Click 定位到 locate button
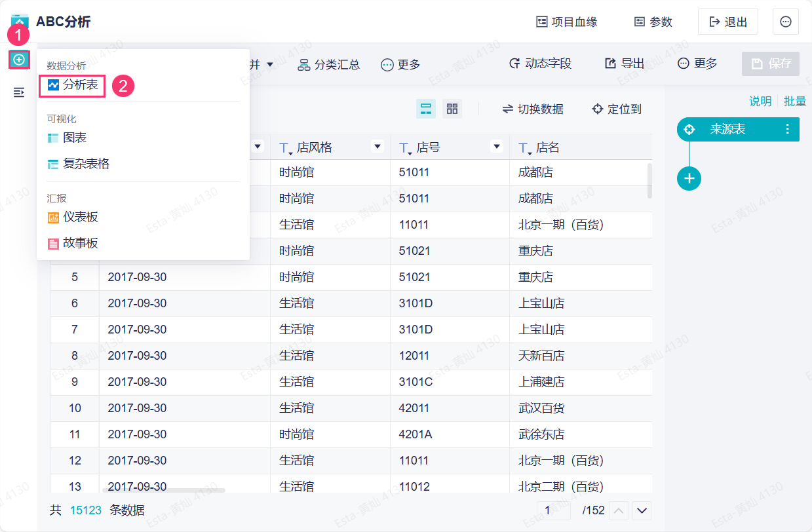 617,109
